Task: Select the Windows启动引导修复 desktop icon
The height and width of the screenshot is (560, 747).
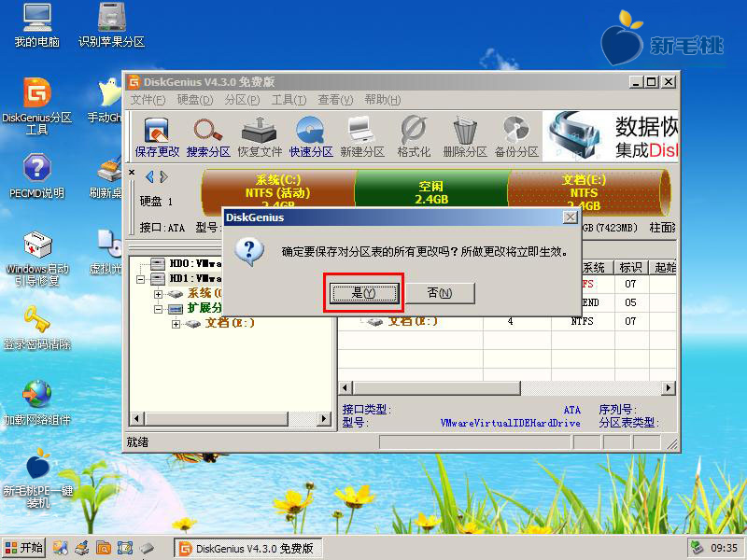Action: pyautogui.click(x=37, y=259)
